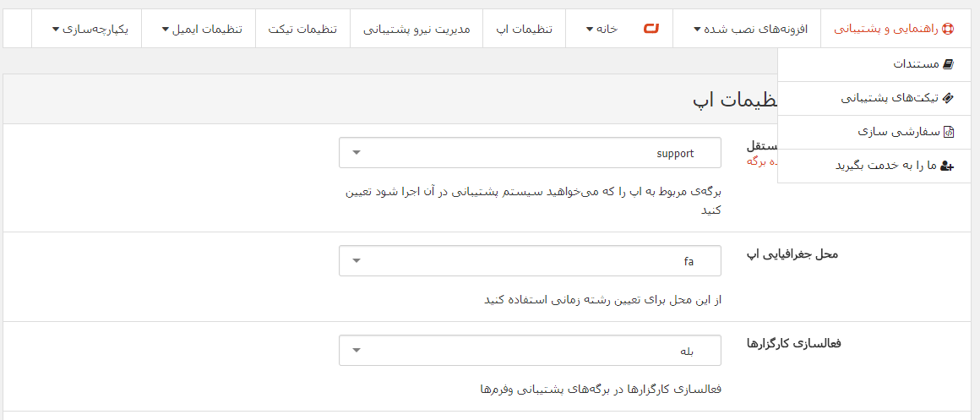Select تنظیمات تیکت in the navbar
Screen dimensions: 980x420
[x=302, y=29]
